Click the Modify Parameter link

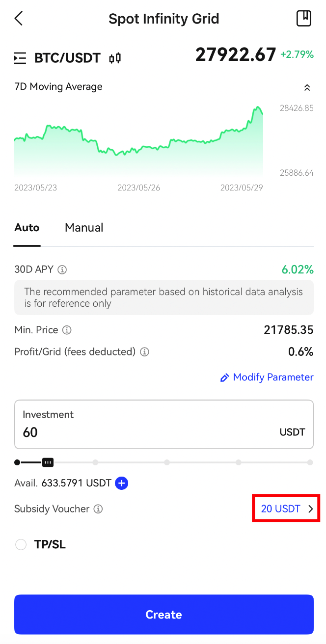pos(267,377)
